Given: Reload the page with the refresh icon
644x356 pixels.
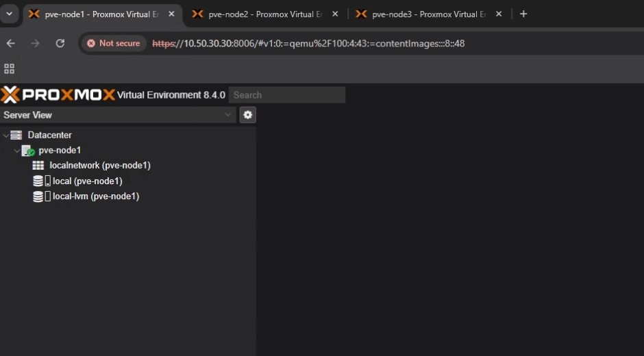Looking at the screenshot, I should (60, 43).
